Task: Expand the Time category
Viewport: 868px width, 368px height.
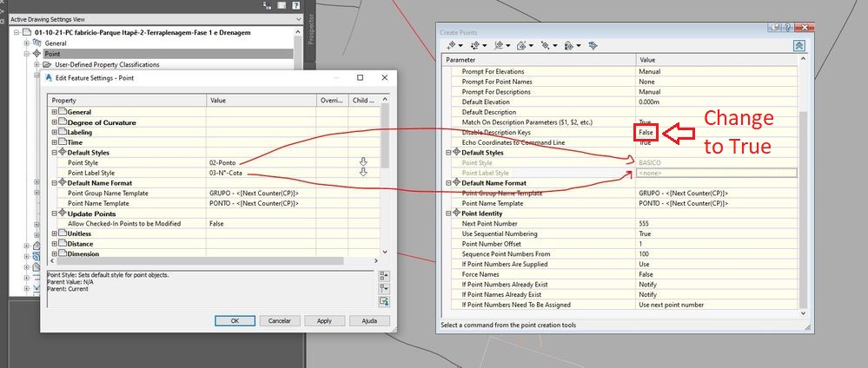Action: 54,142
